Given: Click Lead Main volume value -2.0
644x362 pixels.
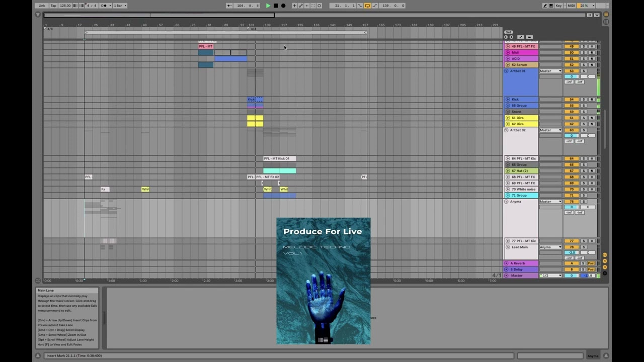Looking at the screenshot, I should tap(572, 252).
